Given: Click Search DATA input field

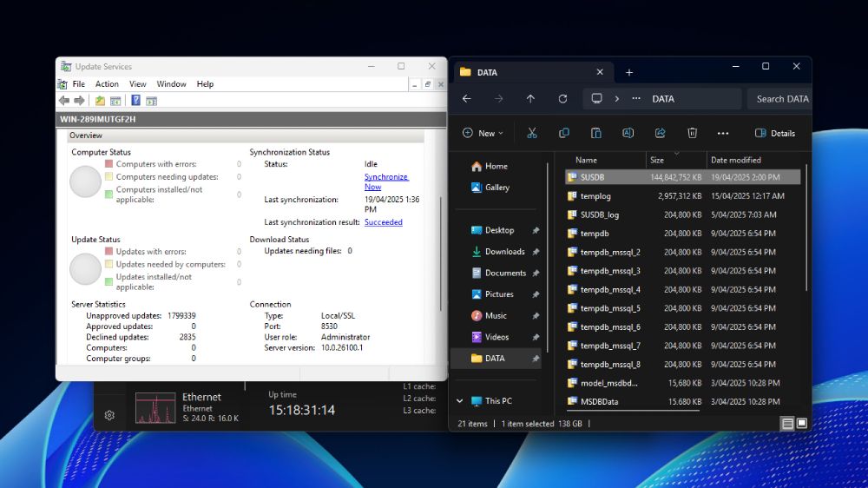Looking at the screenshot, I should pos(780,99).
